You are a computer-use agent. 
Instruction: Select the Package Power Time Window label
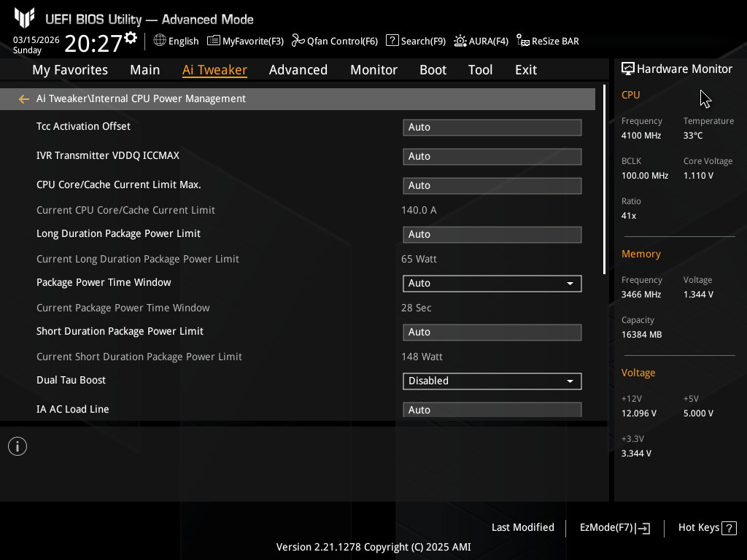104,282
